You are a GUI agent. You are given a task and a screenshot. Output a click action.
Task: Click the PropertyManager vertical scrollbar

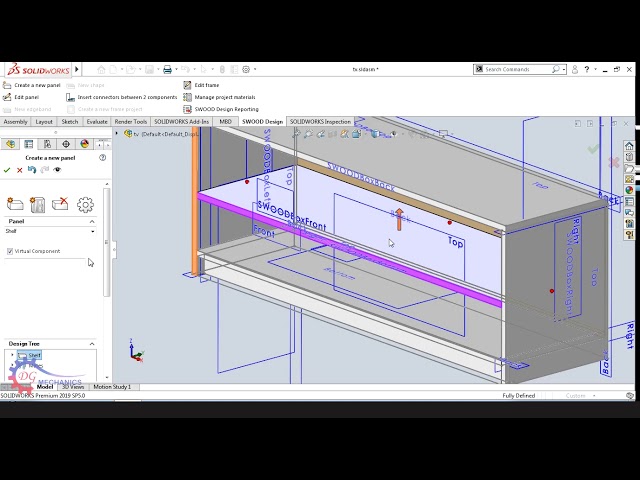107,242
